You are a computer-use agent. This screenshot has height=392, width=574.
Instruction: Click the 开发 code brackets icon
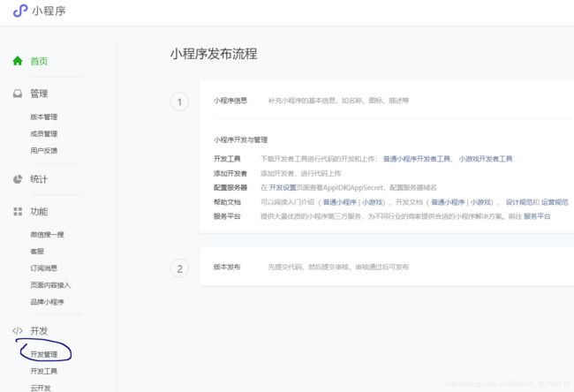(x=18, y=331)
